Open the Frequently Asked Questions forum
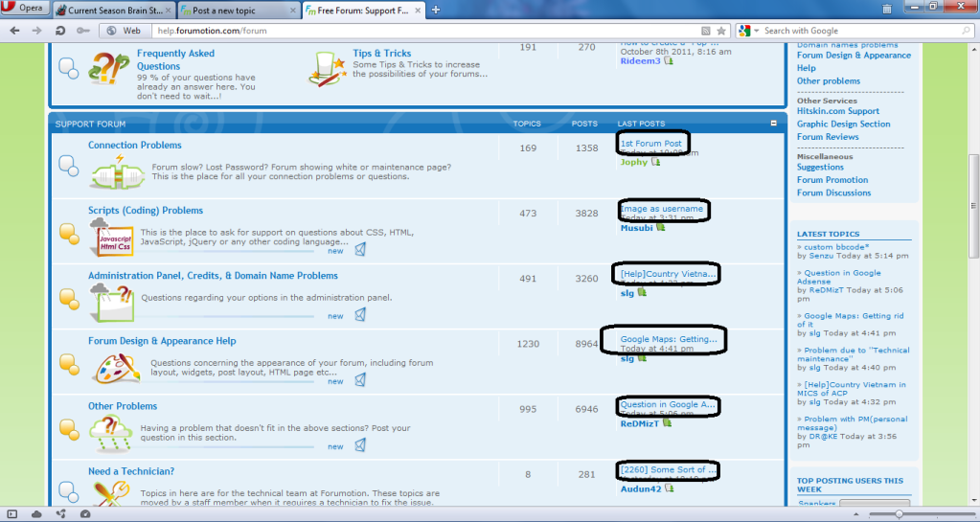Image resolution: width=980 pixels, height=522 pixels. [x=175, y=59]
